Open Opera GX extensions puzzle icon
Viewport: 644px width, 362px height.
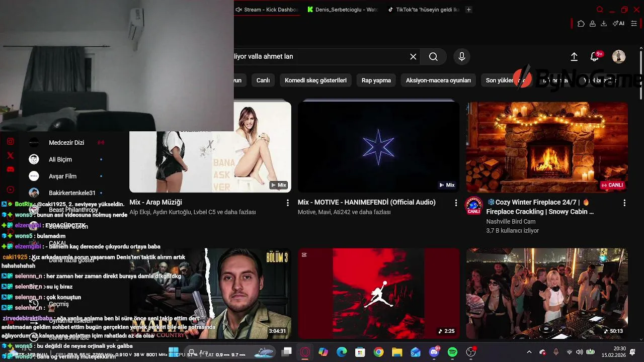pos(581,24)
